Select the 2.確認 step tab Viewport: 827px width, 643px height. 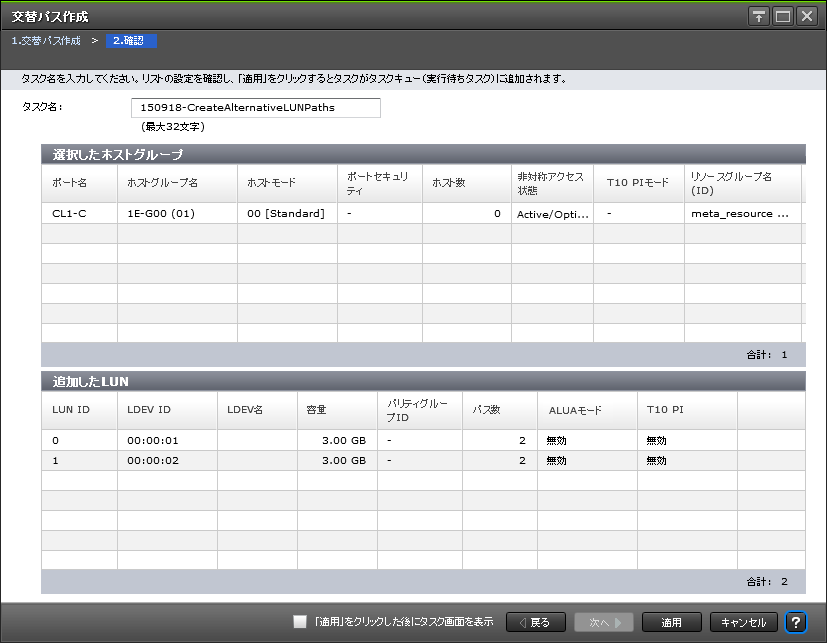(x=130, y=41)
